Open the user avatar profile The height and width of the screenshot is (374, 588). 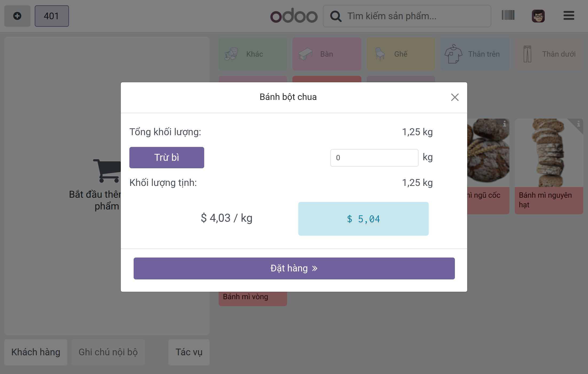pos(538,16)
